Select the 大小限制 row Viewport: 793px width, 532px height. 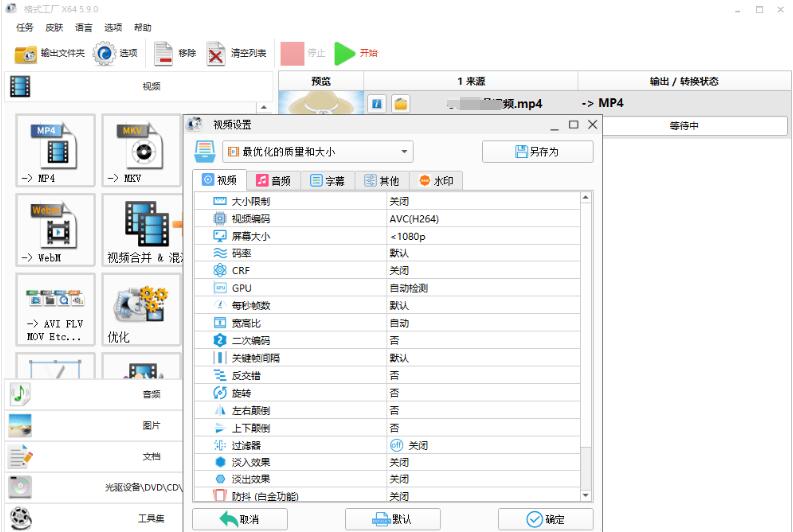click(x=387, y=201)
